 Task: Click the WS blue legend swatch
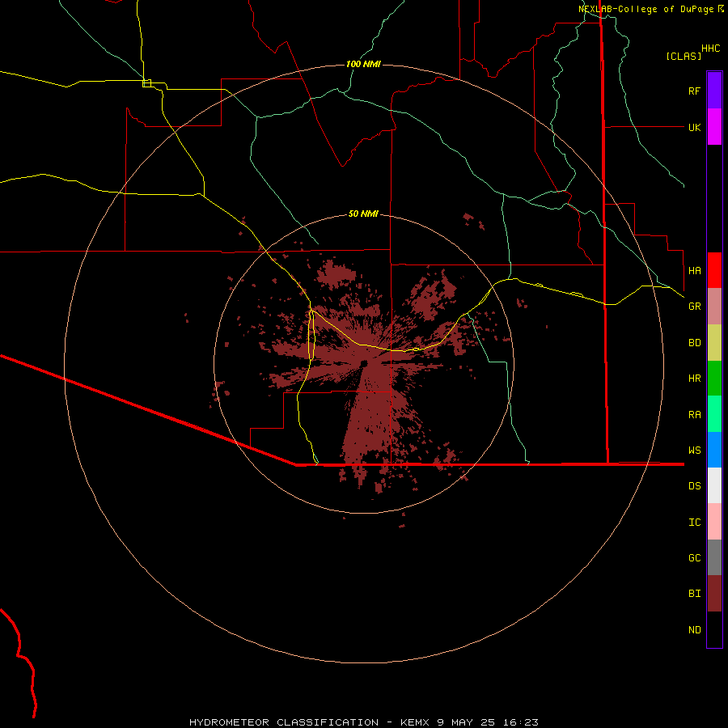[714, 450]
